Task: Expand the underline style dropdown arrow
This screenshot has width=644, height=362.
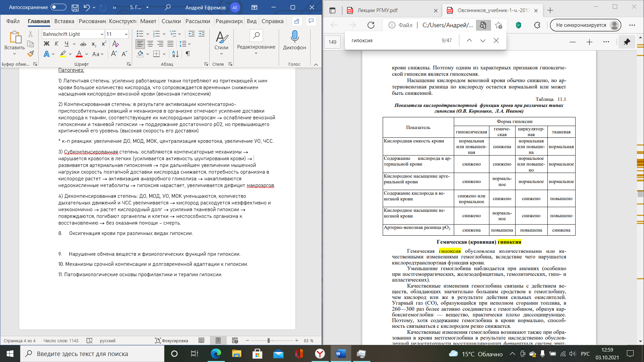Action: [74, 44]
